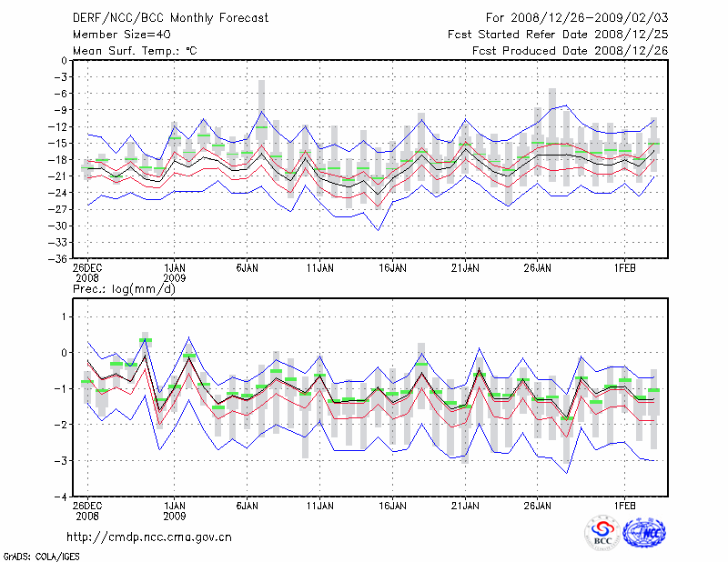Click 6JAN label under the precipitation chart
Image resolution: width=728 pixels, height=562 pixels.
point(247,505)
